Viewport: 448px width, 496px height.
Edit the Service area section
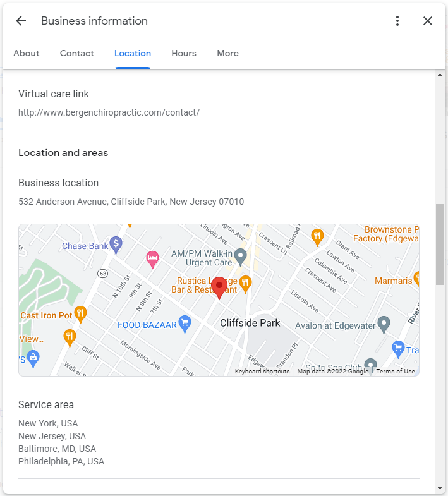coord(219,432)
